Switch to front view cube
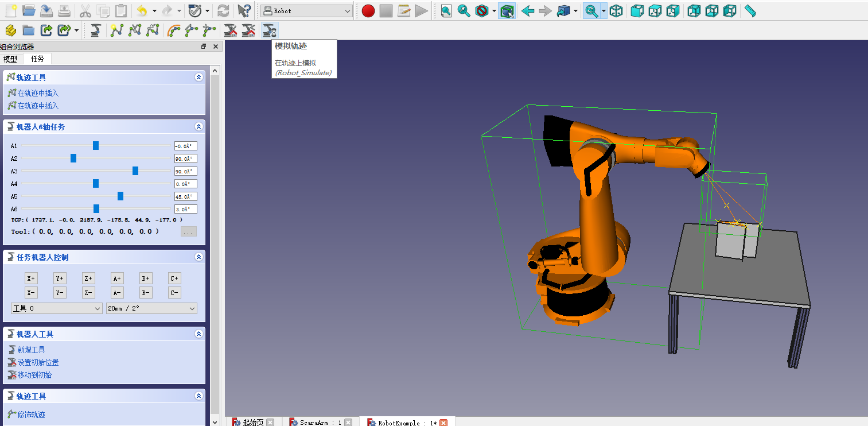Viewport: 868px width, 426px height. pos(637,10)
